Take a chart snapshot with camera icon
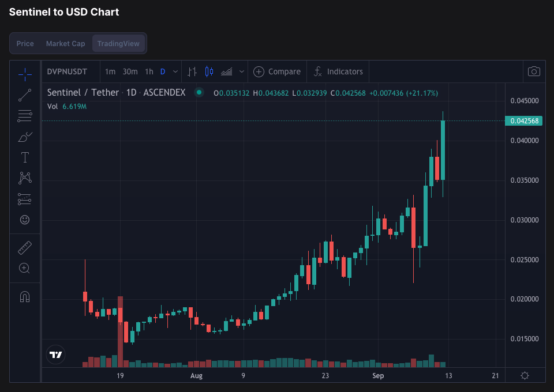The width and height of the screenshot is (554, 392). coord(534,71)
